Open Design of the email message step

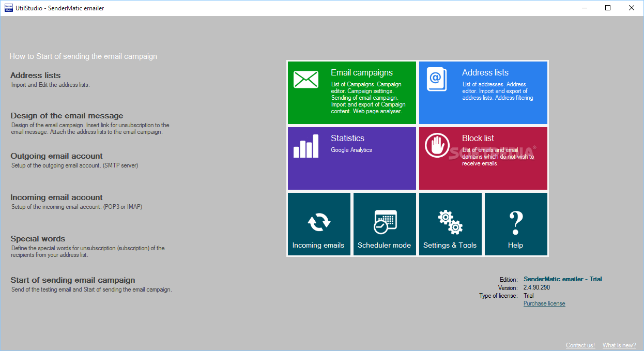click(67, 116)
